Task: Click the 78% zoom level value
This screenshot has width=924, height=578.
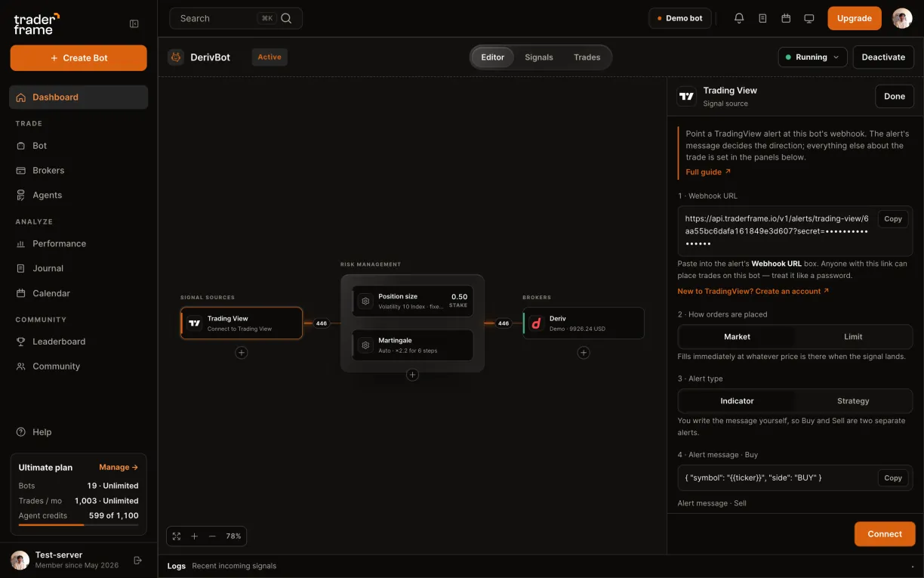Action: tap(233, 536)
